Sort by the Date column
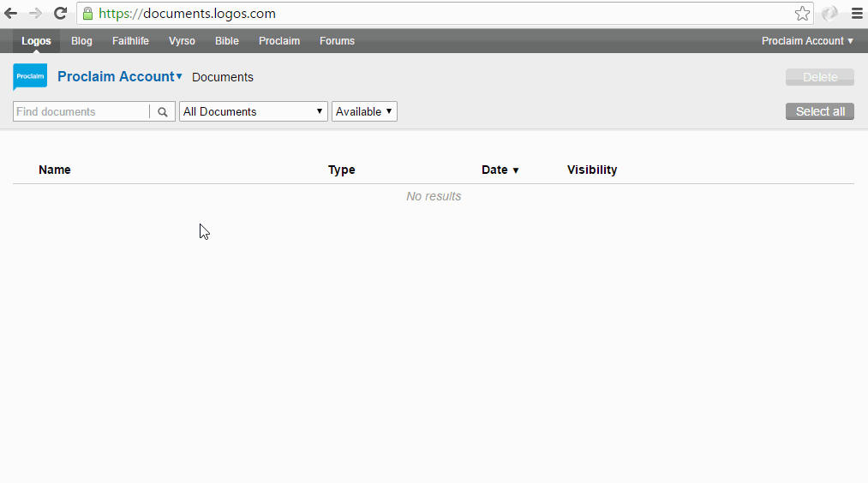 pos(500,170)
